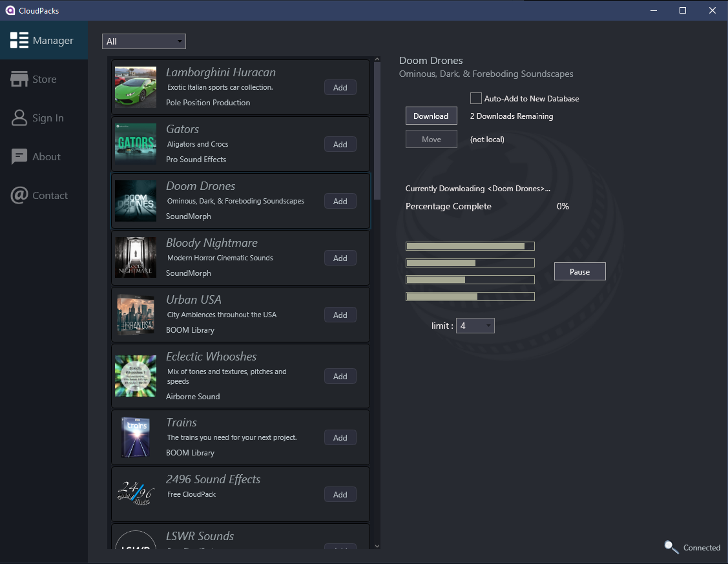Image resolution: width=728 pixels, height=564 pixels.
Task: Select the Gators pack cover image
Action: click(136, 144)
